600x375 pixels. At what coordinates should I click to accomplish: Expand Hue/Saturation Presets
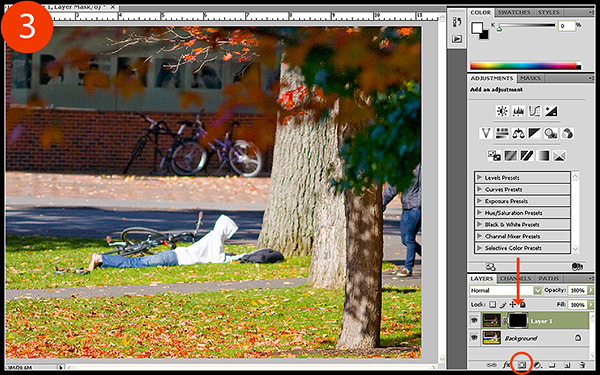[479, 213]
